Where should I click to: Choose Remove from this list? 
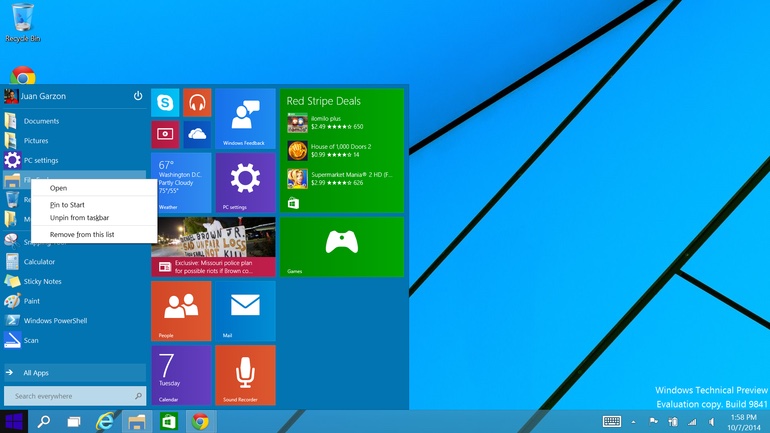pyautogui.click(x=82, y=234)
